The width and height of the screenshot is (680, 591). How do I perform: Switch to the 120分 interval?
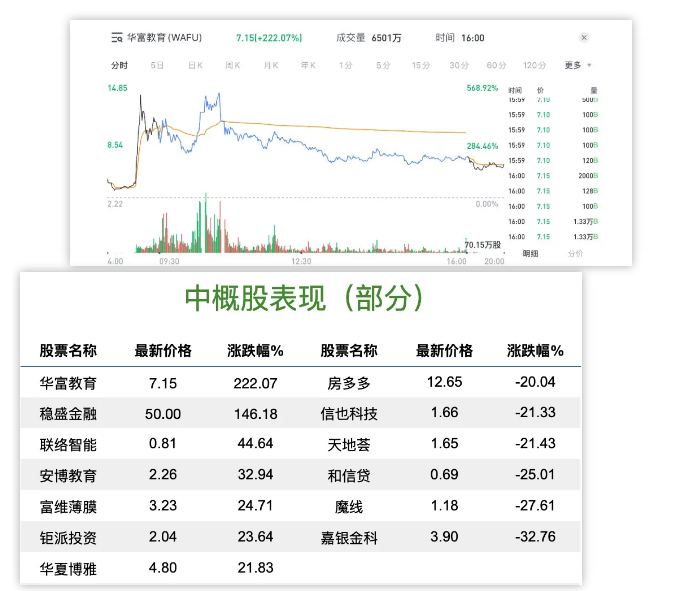click(534, 66)
